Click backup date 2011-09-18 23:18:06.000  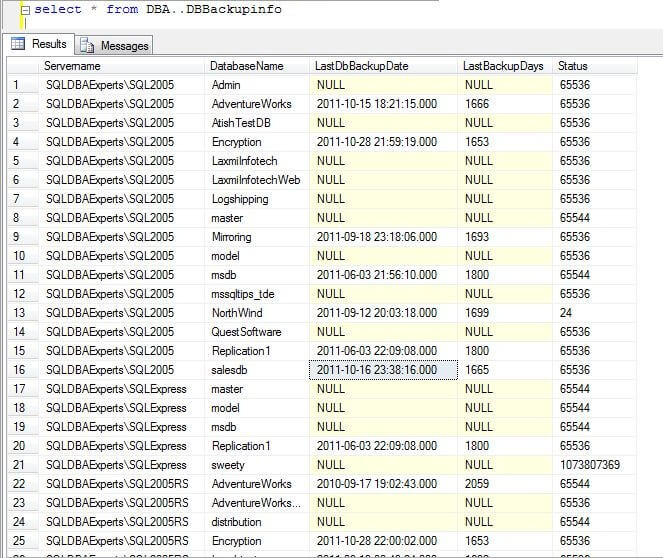pyautogui.click(x=384, y=237)
